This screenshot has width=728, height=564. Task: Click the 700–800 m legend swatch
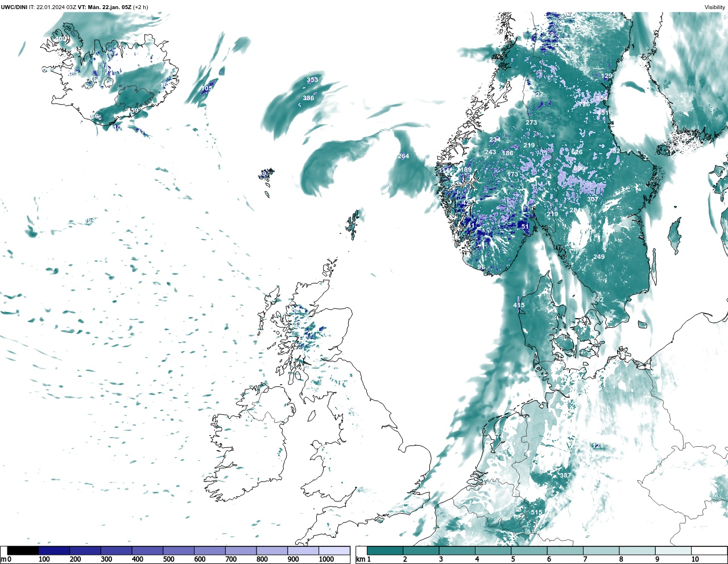click(x=241, y=550)
